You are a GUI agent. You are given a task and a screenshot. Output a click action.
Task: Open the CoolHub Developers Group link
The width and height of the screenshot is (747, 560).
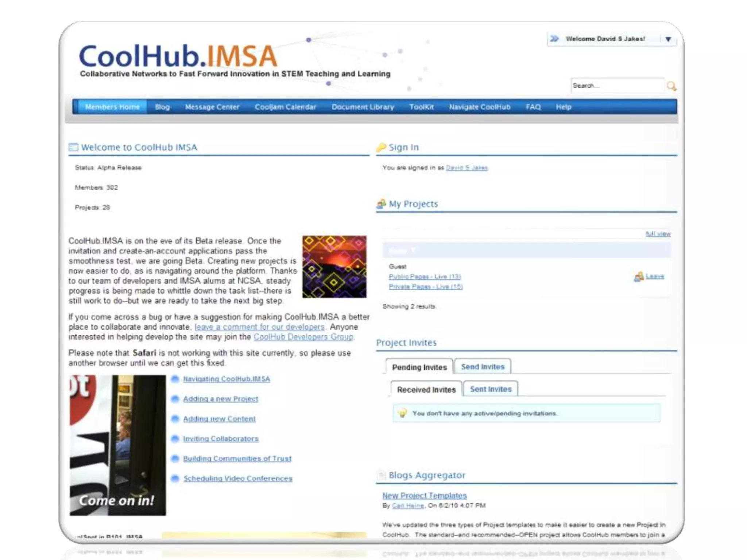click(303, 337)
